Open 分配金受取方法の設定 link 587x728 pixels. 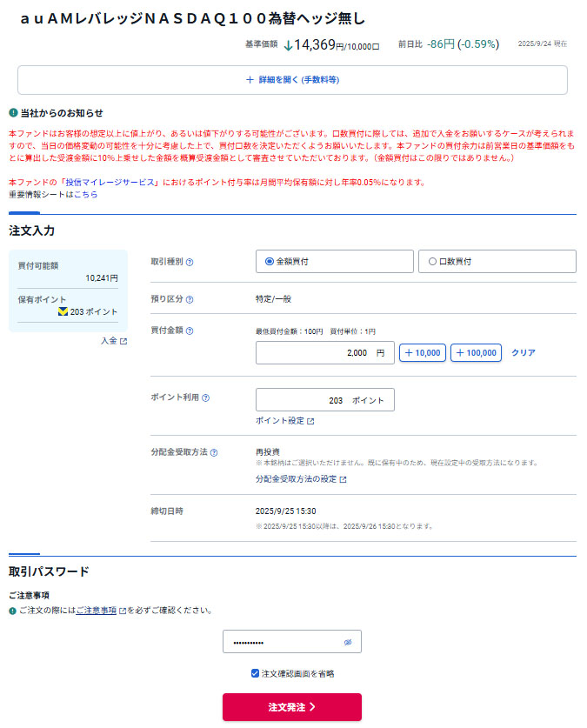(x=300, y=479)
